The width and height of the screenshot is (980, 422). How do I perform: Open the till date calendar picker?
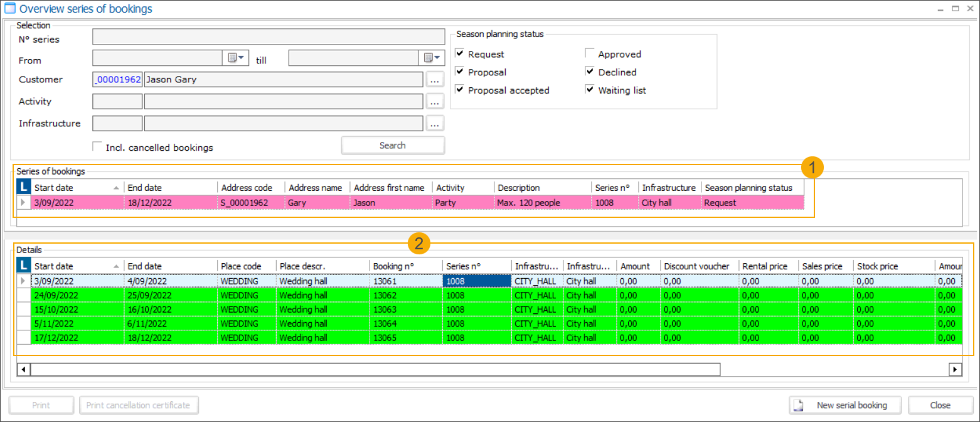pyautogui.click(x=433, y=57)
